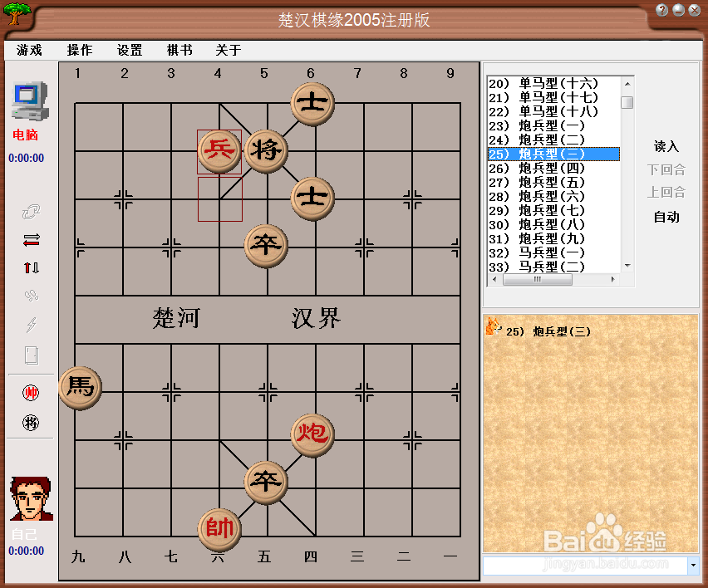Click the chain link icon in sidebar

tap(31, 211)
